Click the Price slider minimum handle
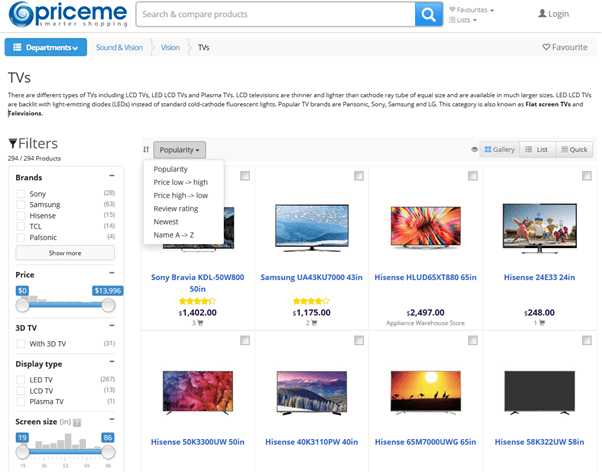 click(23, 305)
